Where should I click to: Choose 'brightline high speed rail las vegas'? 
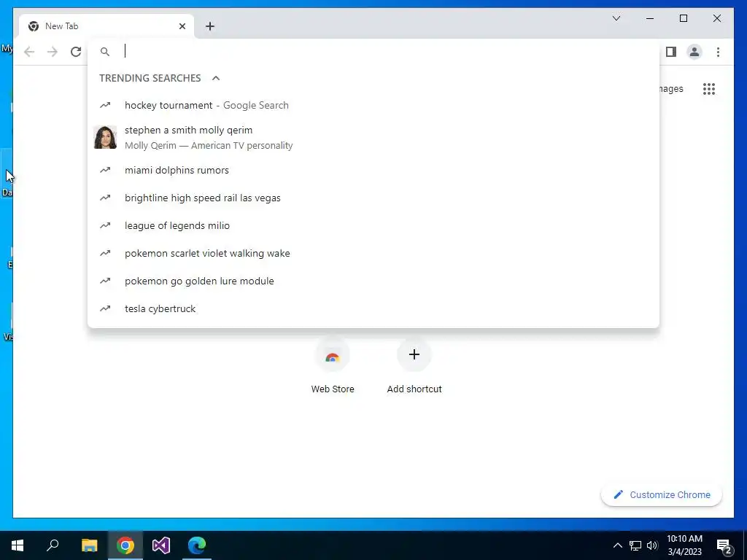pyautogui.click(x=373, y=198)
